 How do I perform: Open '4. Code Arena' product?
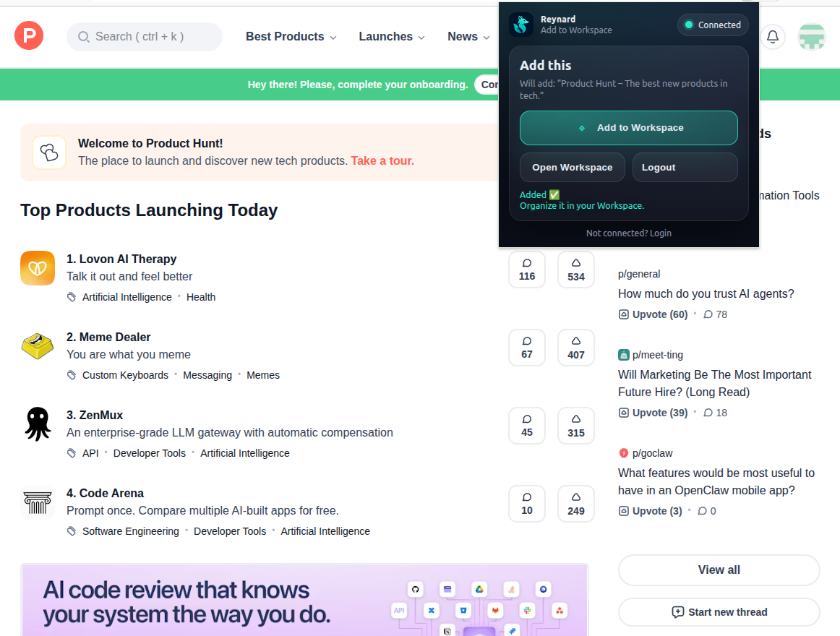click(x=105, y=493)
